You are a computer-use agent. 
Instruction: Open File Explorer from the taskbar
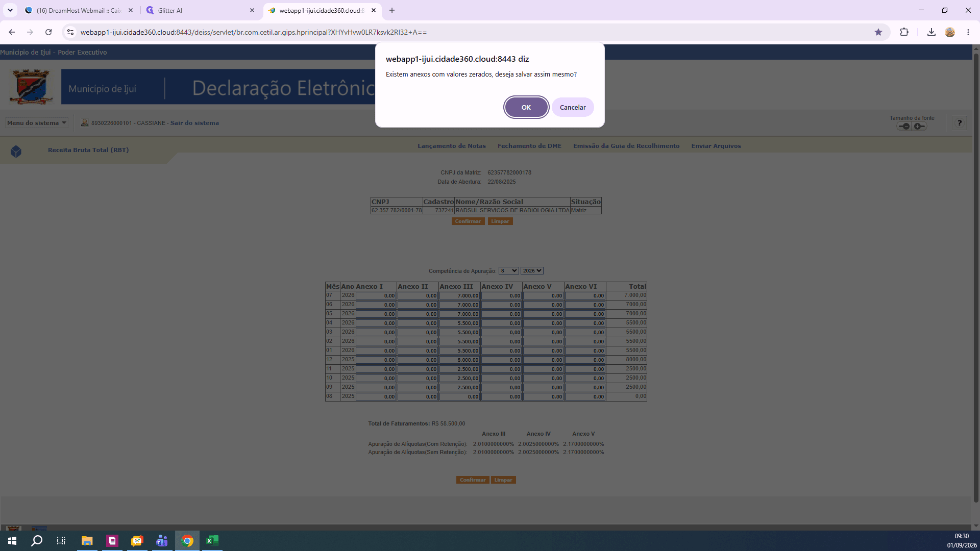click(87, 541)
